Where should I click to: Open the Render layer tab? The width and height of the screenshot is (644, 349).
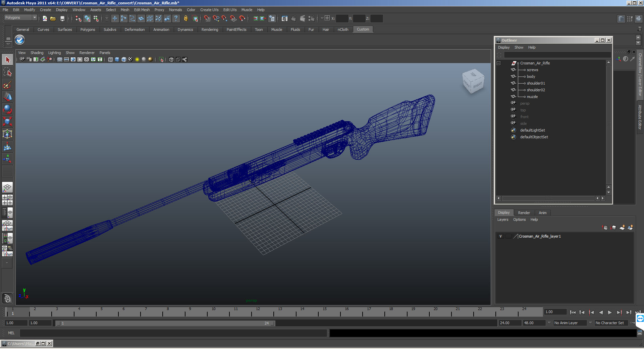pos(524,213)
